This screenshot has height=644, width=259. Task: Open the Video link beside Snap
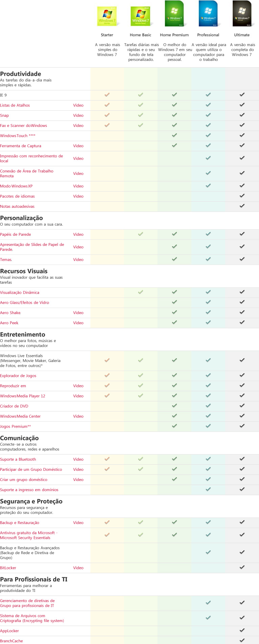click(x=78, y=115)
